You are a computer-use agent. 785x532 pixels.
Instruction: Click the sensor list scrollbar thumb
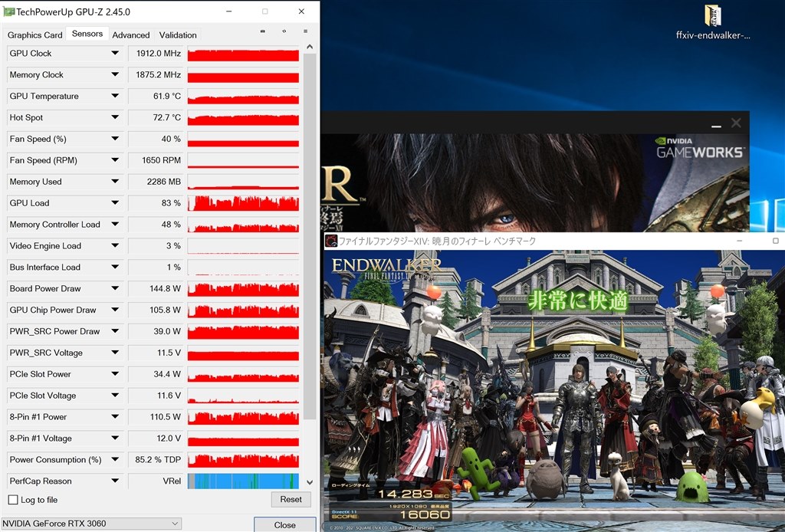pos(310,235)
